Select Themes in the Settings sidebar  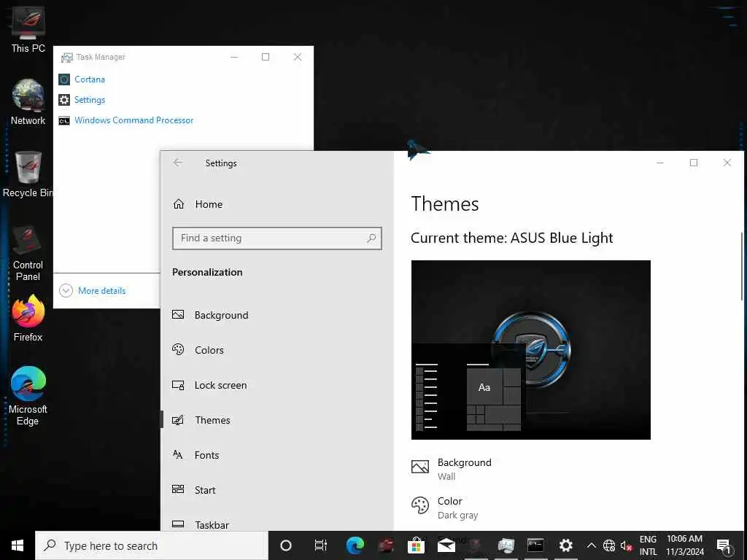[x=212, y=420]
